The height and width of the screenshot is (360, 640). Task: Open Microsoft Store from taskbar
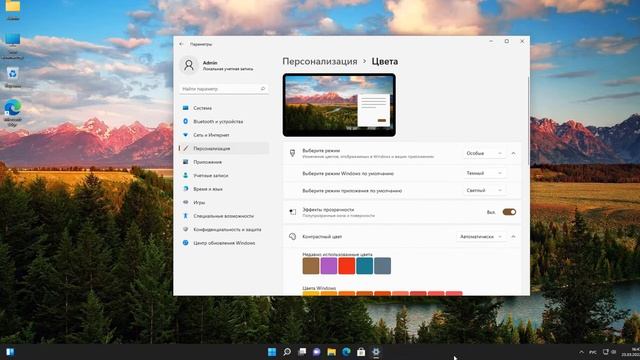point(361,352)
